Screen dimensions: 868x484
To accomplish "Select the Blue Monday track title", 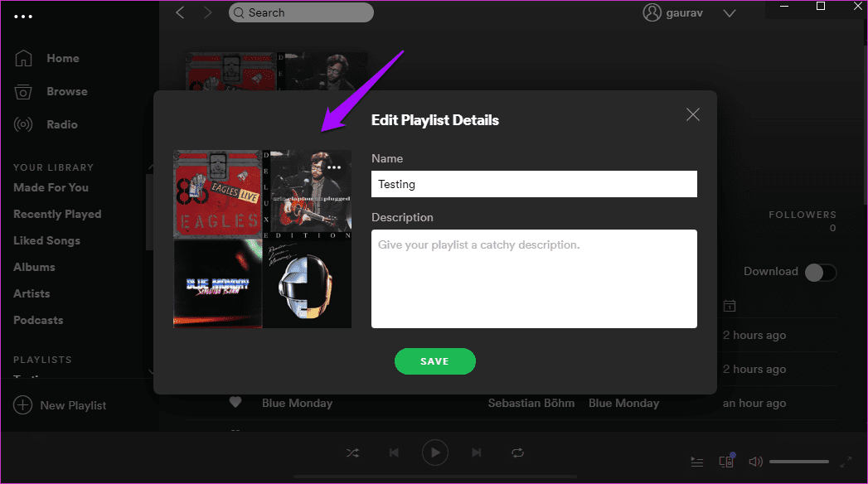I will 298,404.
